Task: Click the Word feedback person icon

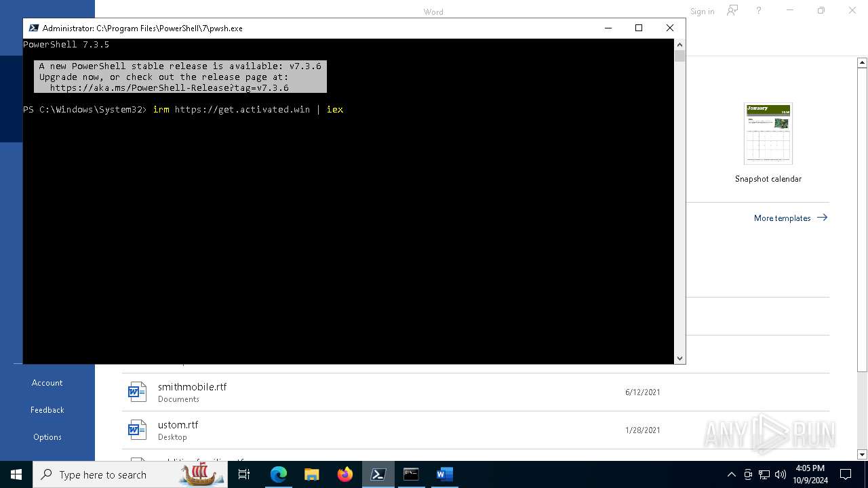Action: pos(732,11)
